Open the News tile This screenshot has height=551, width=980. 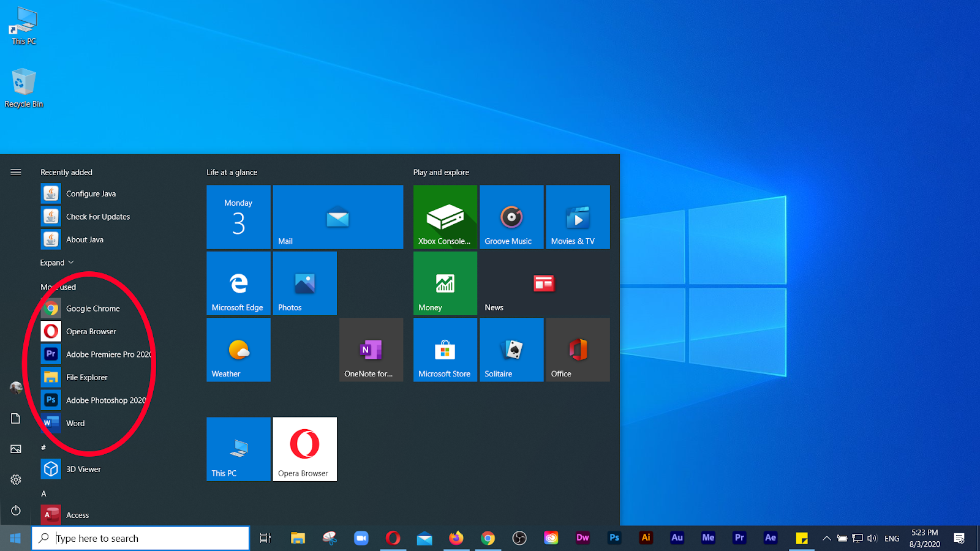coord(545,283)
